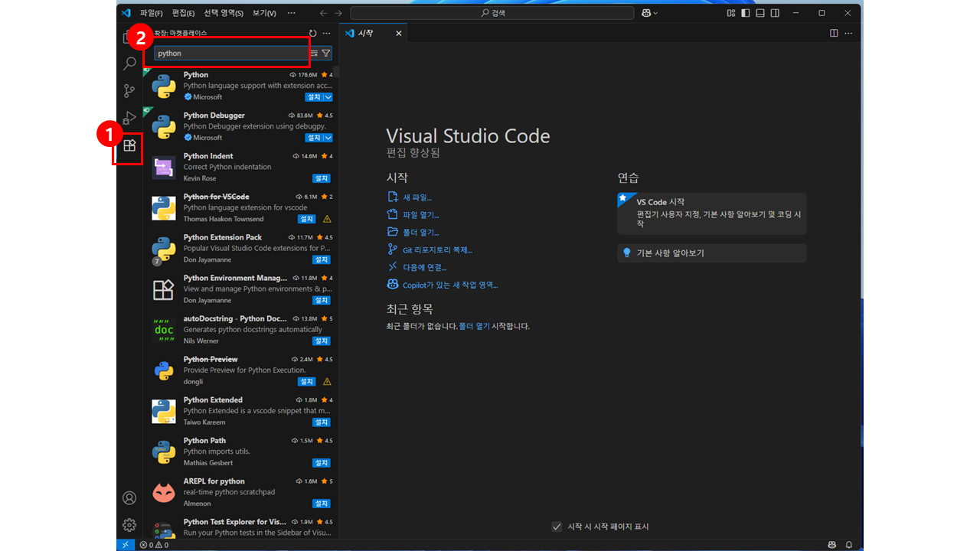Image resolution: width=980 pixels, height=551 pixels.
Task: Install the Python Path extension
Action: (322, 463)
